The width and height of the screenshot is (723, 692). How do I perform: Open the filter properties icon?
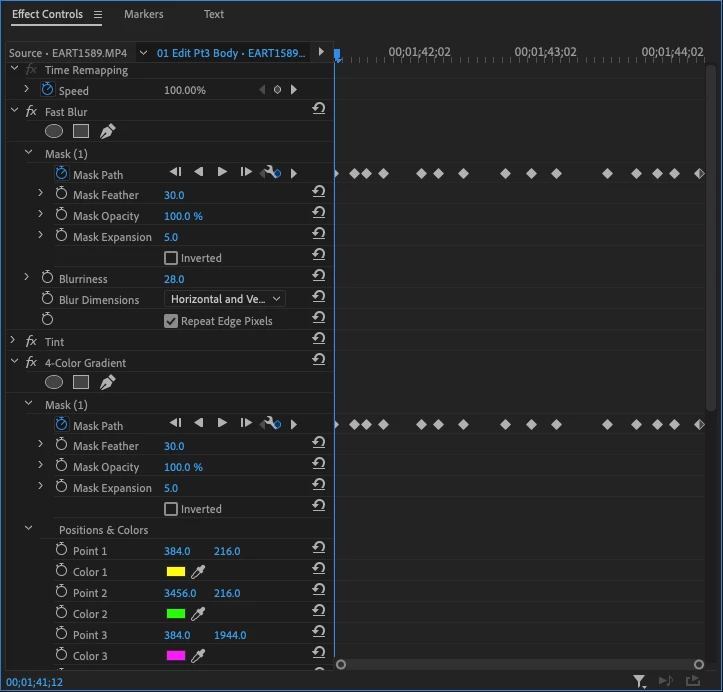(639, 681)
